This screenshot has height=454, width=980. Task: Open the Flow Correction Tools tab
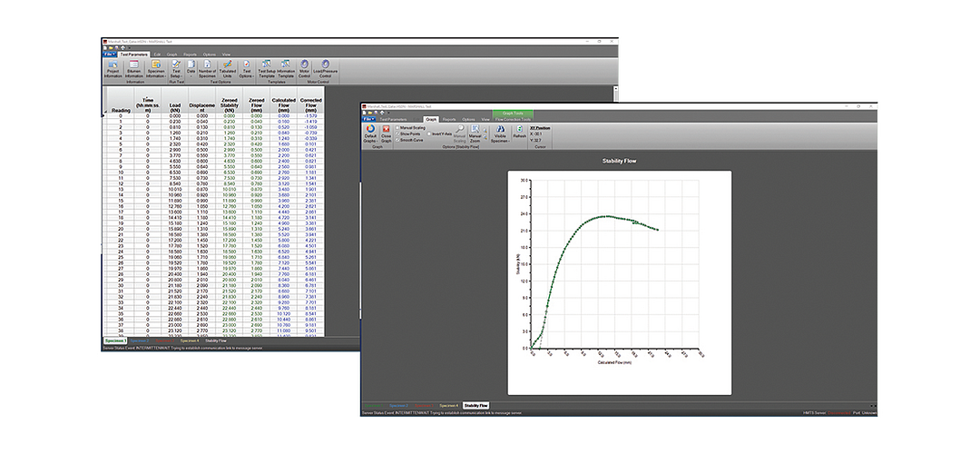tap(513, 119)
